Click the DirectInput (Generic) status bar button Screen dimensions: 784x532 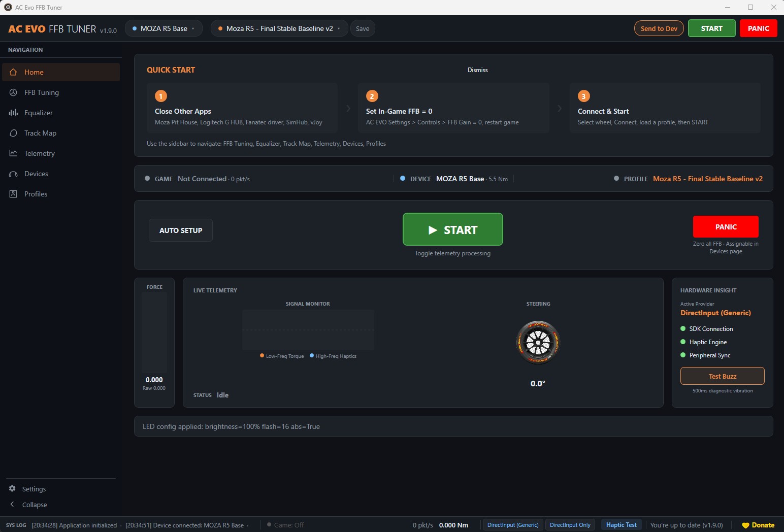(513, 525)
